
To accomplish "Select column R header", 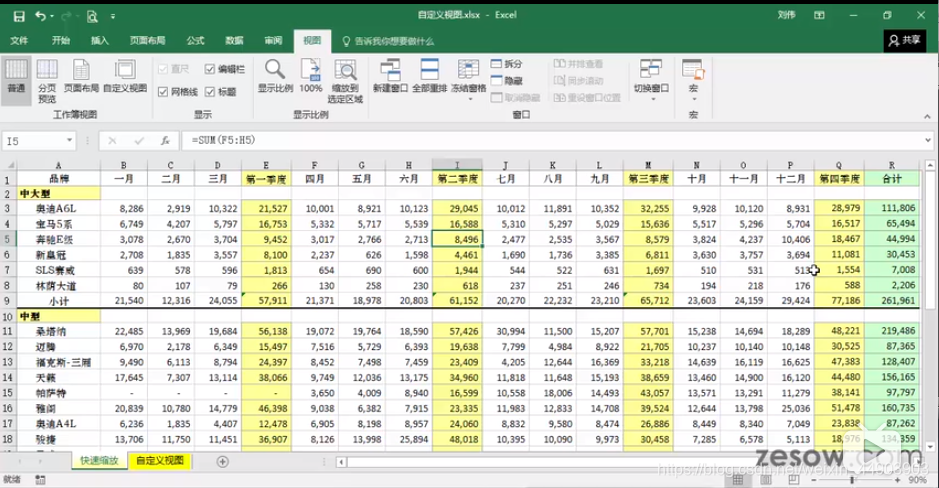I will click(892, 165).
